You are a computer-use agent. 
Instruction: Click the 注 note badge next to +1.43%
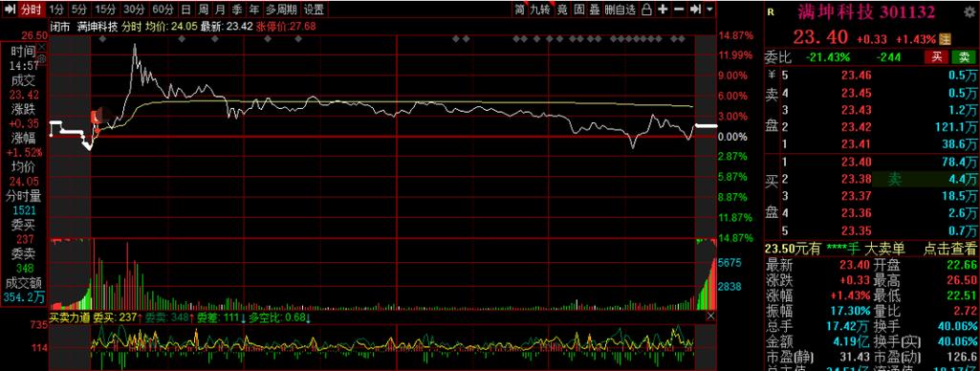946,38
